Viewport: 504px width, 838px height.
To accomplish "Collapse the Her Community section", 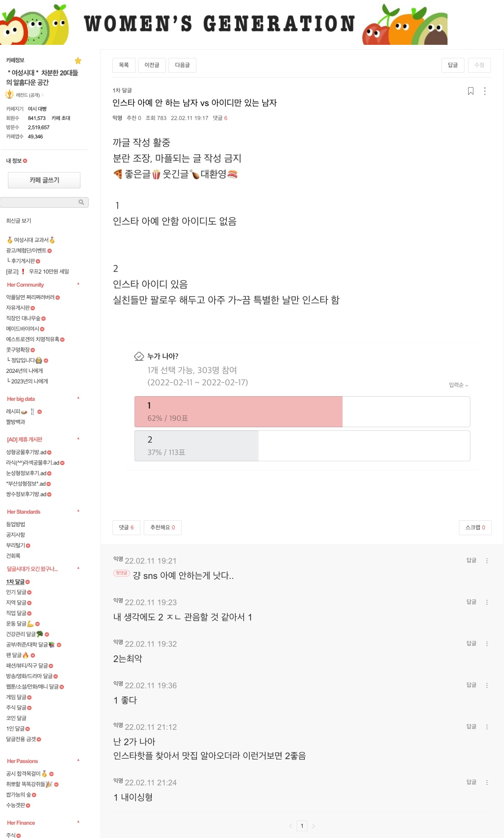I will pos(78,284).
